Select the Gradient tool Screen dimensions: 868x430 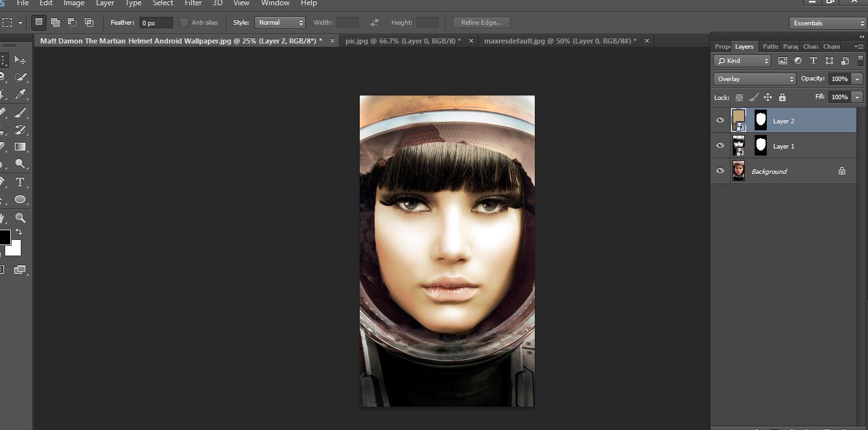[20, 147]
